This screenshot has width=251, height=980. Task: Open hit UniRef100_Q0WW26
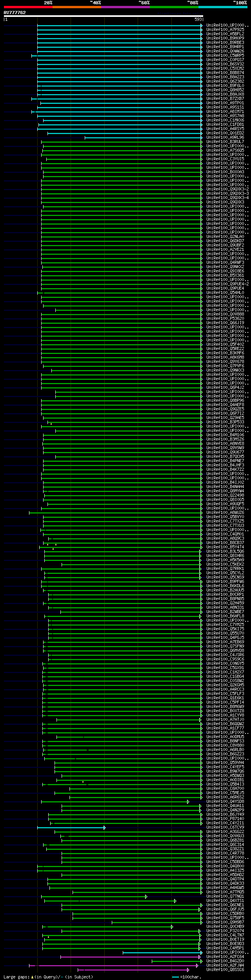(x=225, y=51)
